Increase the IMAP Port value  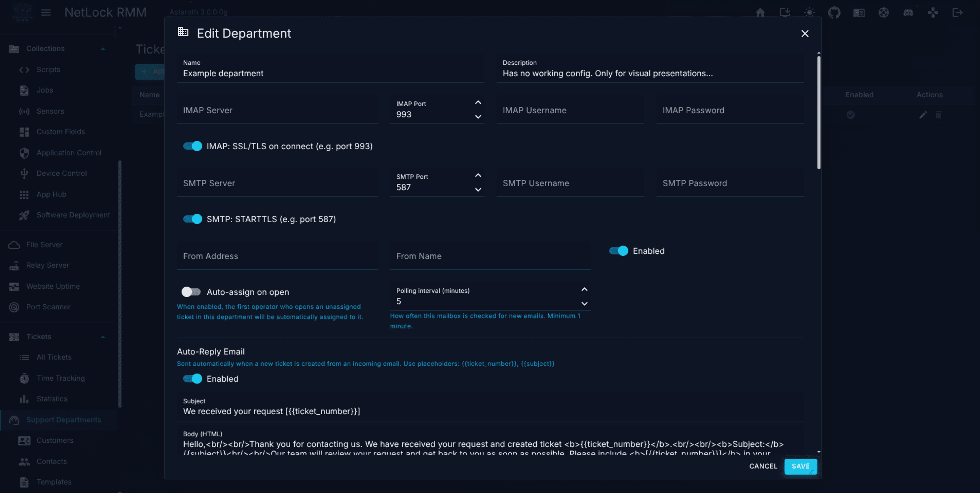point(478,103)
